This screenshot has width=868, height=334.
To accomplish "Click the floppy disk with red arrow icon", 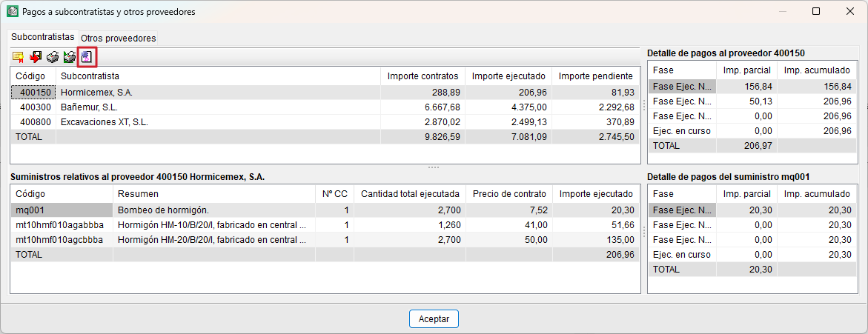I will tap(36, 57).
